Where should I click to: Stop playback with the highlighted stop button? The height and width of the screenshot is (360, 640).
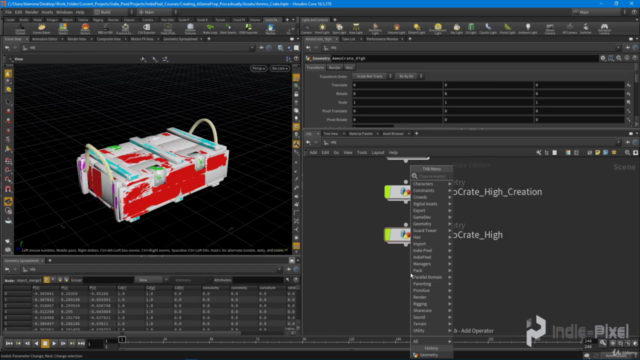45,344
